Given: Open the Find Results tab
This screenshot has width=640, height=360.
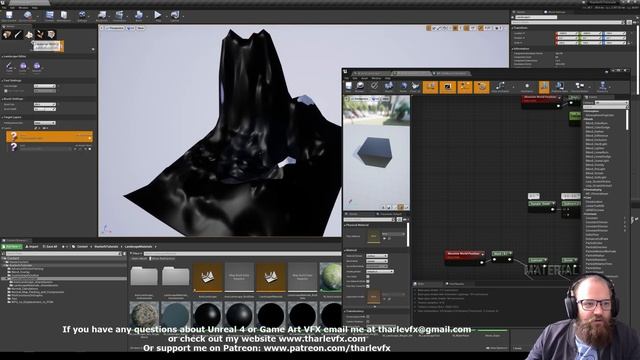Looking at the screenshot, I should pos(456,284).
